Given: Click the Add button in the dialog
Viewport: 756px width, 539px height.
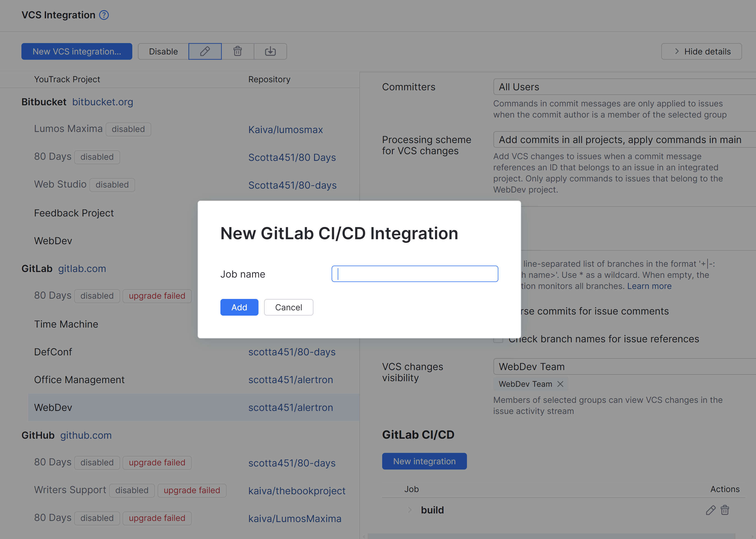Looking at the screenshot, I should point(239,307).
